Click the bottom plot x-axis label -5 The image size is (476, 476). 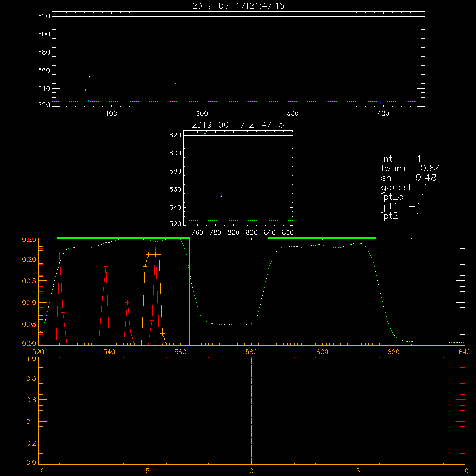point(145,471)
